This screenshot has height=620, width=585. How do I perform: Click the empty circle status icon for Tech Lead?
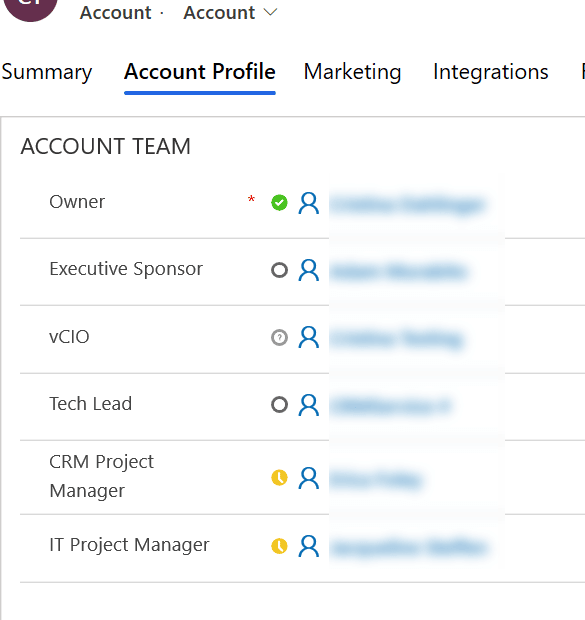[279, 405]
